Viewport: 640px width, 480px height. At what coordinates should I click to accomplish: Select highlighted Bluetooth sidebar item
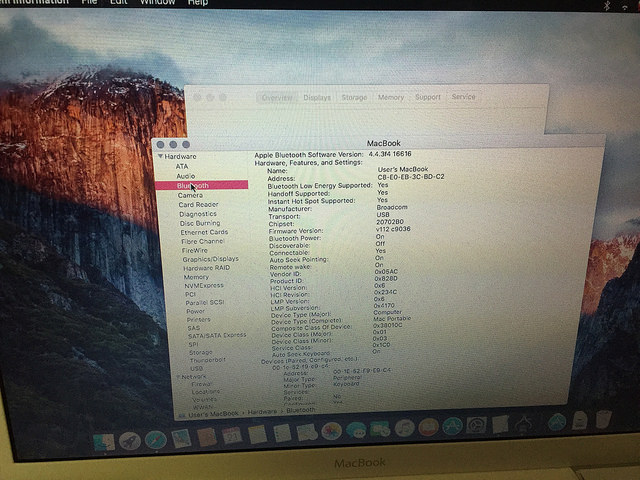[201, 185]
